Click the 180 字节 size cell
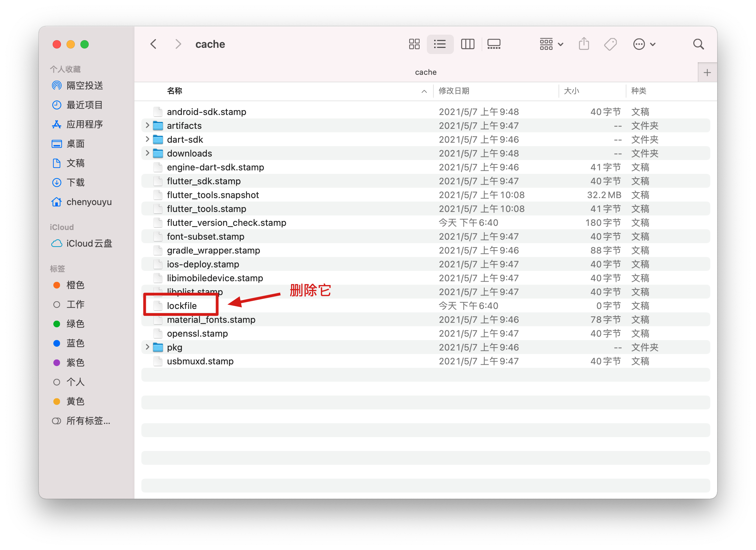 point(603,222)
